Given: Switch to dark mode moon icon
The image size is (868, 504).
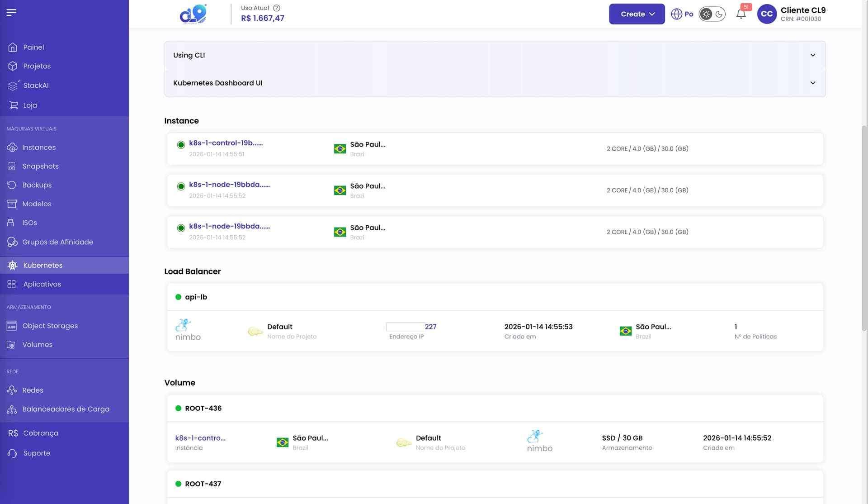Looking at the screenshot, I should pos(719,14).
